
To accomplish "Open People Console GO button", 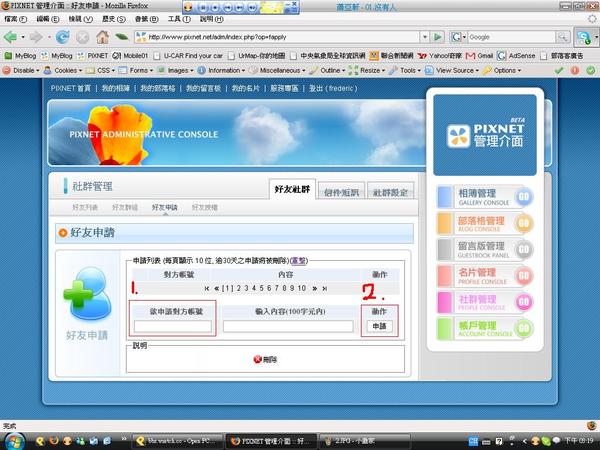I will (x=523, y=302).
